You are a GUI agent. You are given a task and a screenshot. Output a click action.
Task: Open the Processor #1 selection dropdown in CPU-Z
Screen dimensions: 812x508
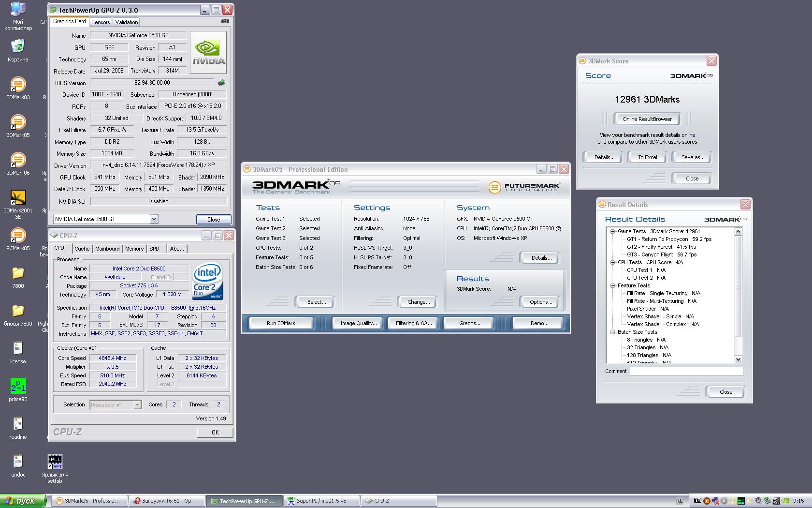137,405
